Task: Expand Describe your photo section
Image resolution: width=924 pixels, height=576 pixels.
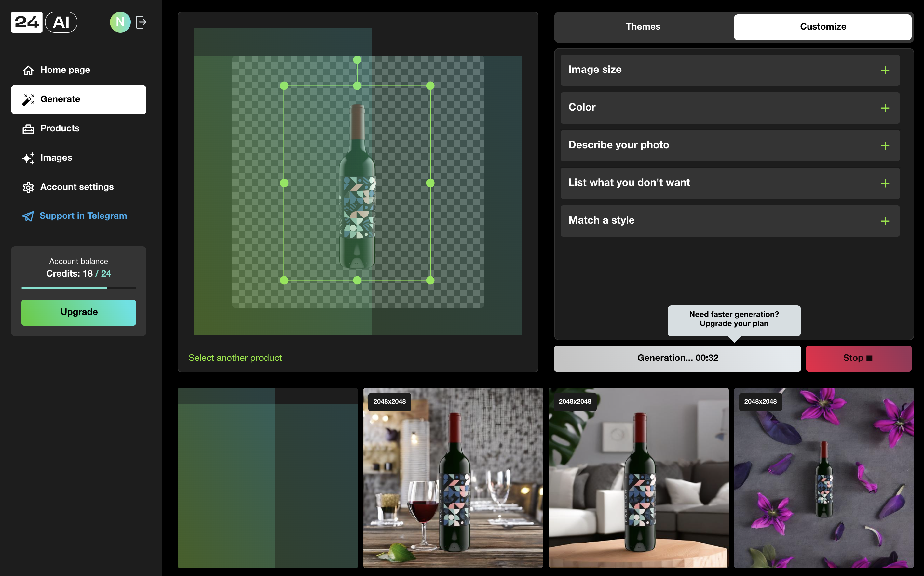Action: click(885, 146)
